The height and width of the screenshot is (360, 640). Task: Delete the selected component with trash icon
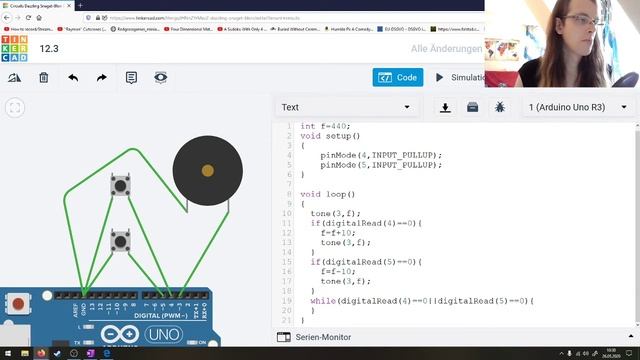(x=44, y=78)
